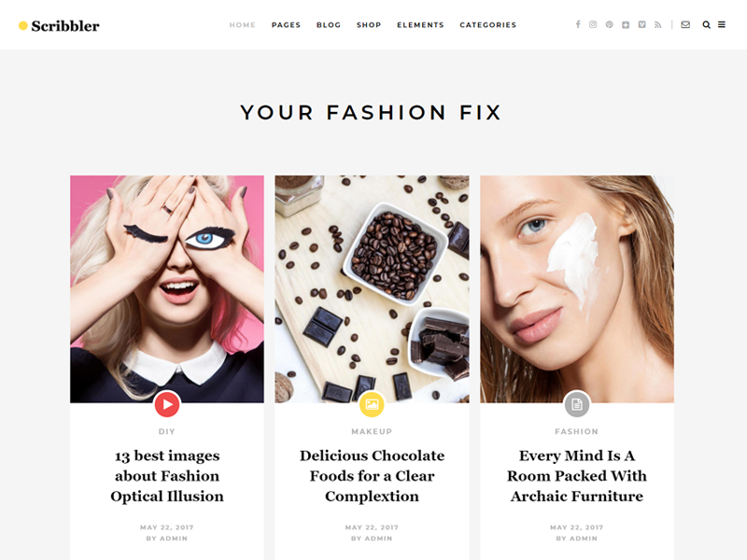Open the Facebook social icon
The height and width of the screenshot is (560, 747).
pyautogui.click(x=578, y=24)
